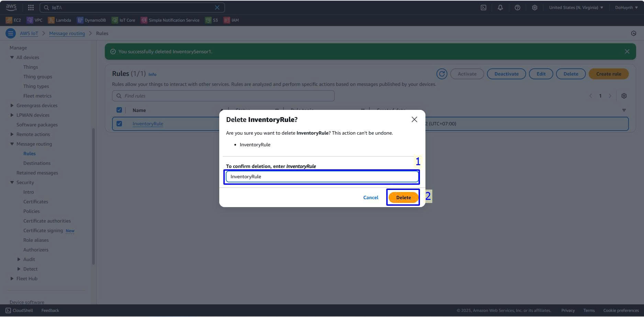Open the Destinations sidebar item
The height and width of the screenshot is (317, 644).
37,163
